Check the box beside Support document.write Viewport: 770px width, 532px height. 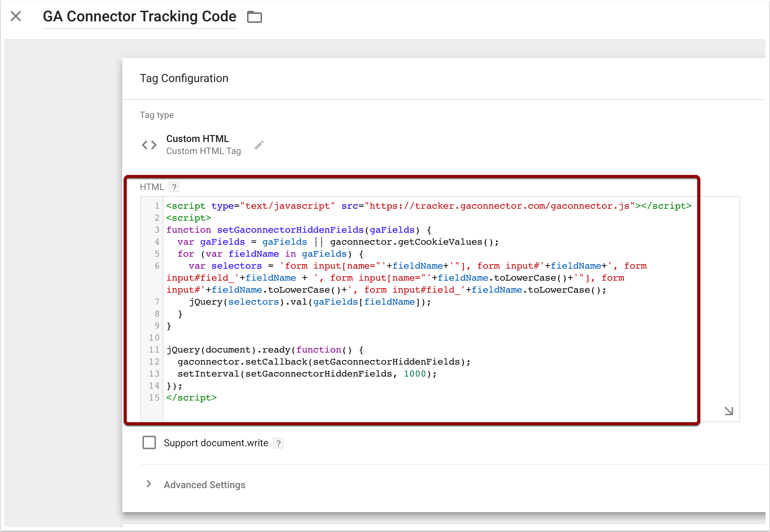coord(149,442)
